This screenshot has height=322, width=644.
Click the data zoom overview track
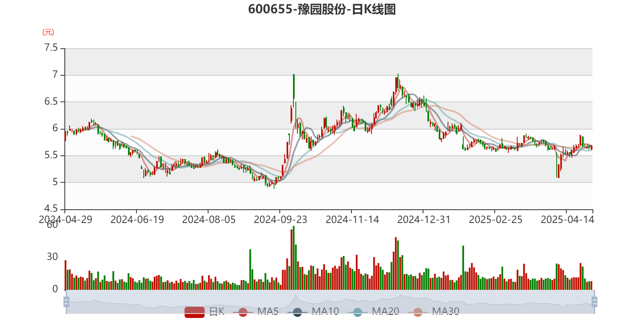[330, 302]
